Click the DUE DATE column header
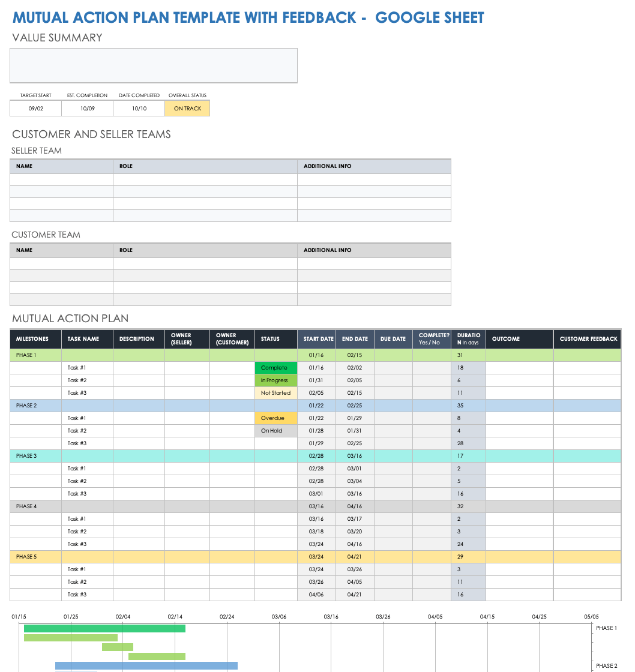The image size is (635, 672). [393, 339]
